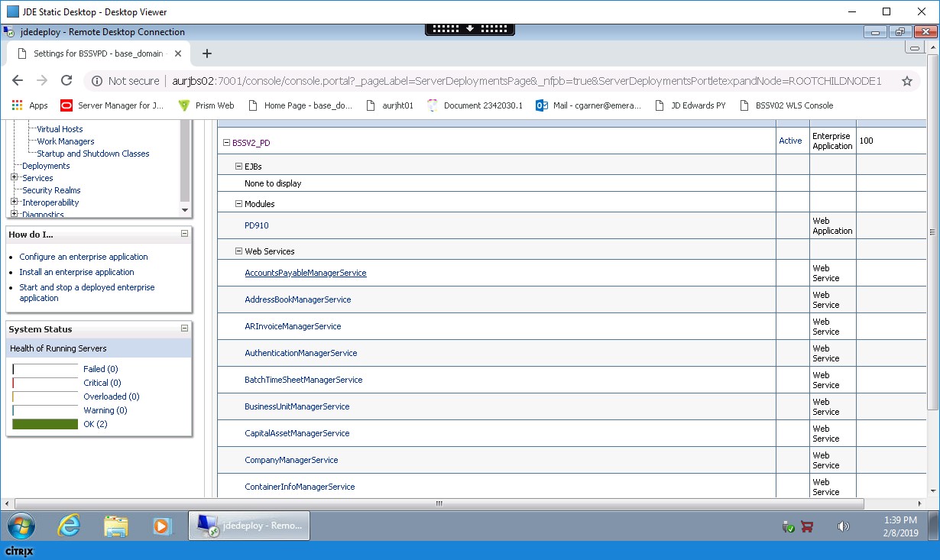Image resolution: width=940 pixels, height=560 pixels.
Task: Bookmark this page with the star icon
Action: 907,81
